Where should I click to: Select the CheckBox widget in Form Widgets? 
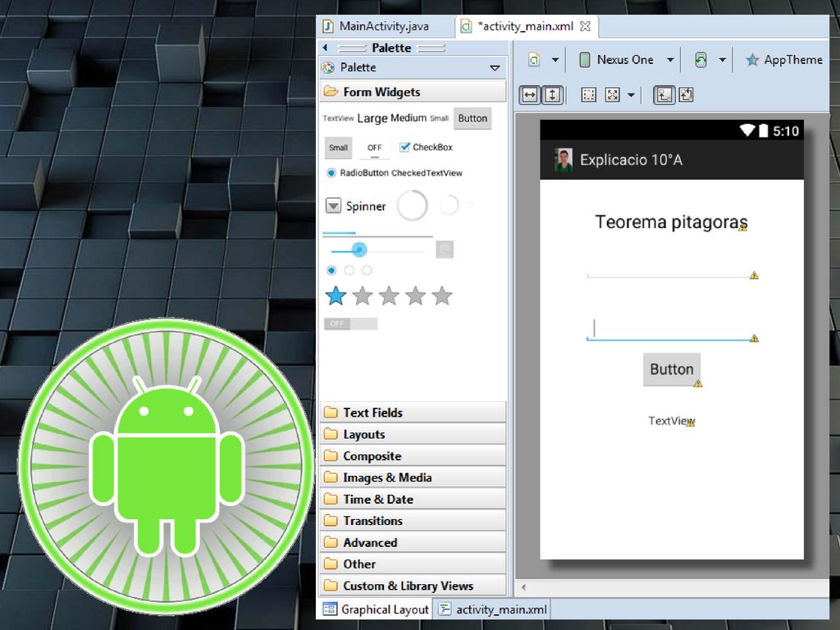tap(426, 147)
